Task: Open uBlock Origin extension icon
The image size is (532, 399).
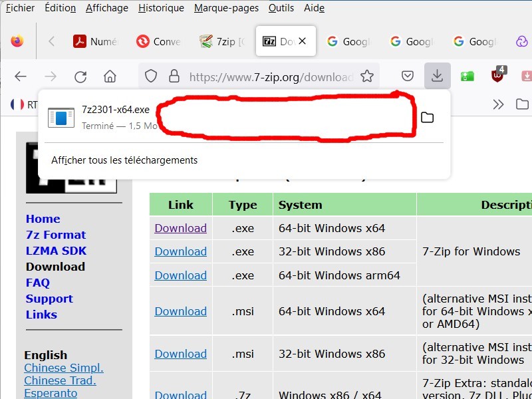Action: 497,75
